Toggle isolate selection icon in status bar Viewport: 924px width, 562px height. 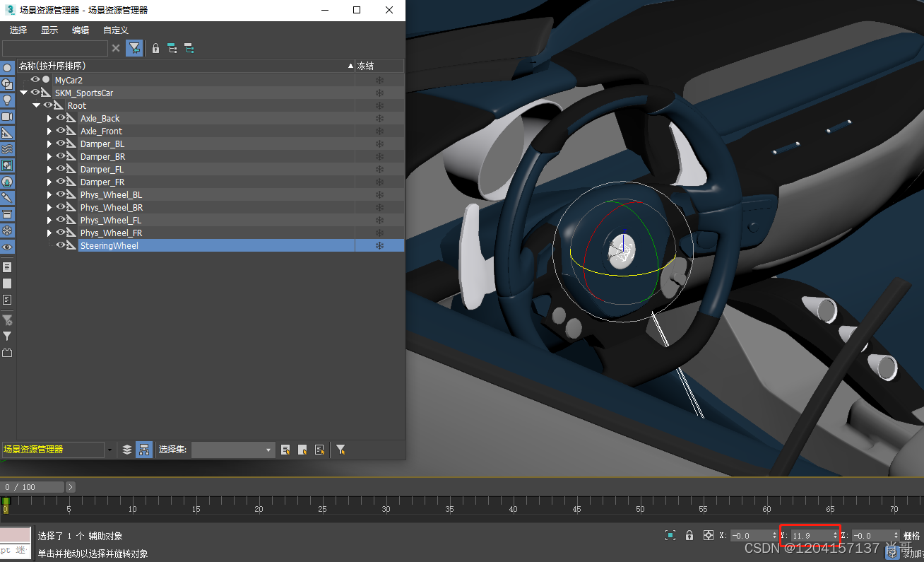(x=670, y=536)
